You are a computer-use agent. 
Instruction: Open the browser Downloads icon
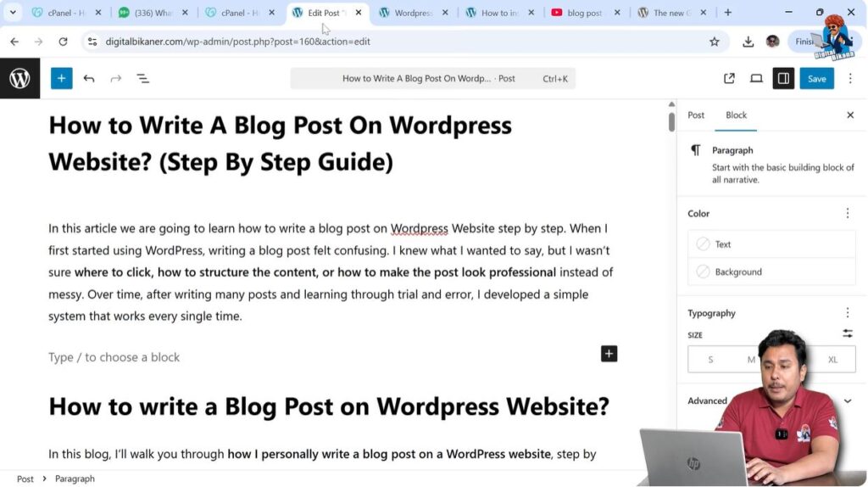pyautogui.click(x=748, y=42)
